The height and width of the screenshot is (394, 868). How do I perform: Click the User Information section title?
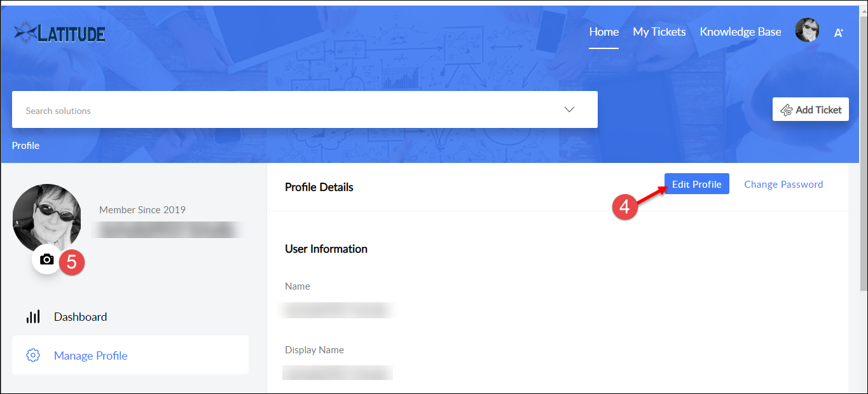click(x=326, y=249)
